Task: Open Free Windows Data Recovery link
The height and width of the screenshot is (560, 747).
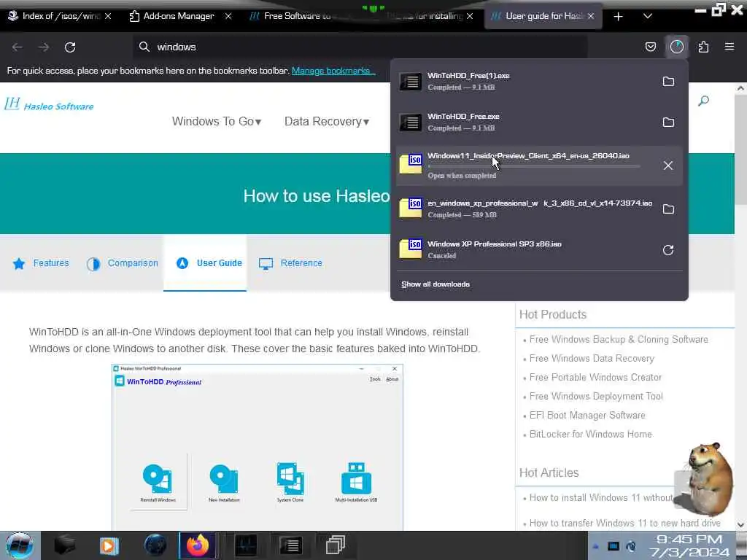Action: point(592,359)
